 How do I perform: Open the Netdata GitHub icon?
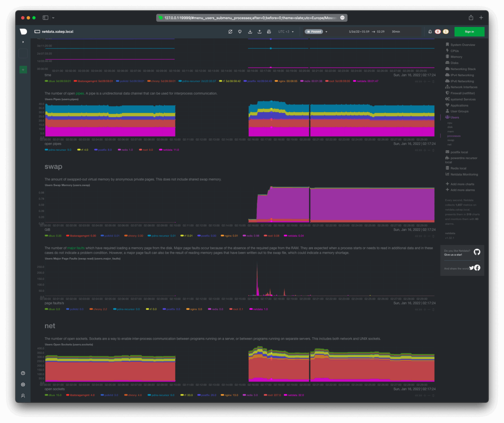click(477, 252)
